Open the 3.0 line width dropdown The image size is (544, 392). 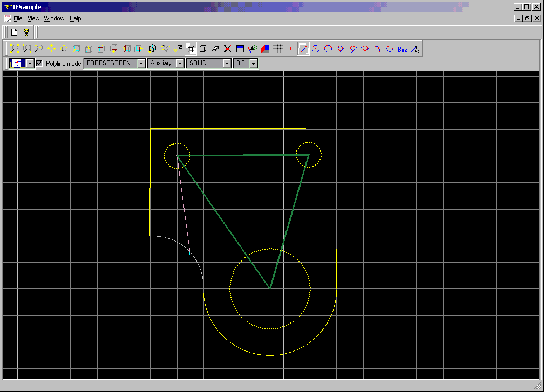coord(254,64)
